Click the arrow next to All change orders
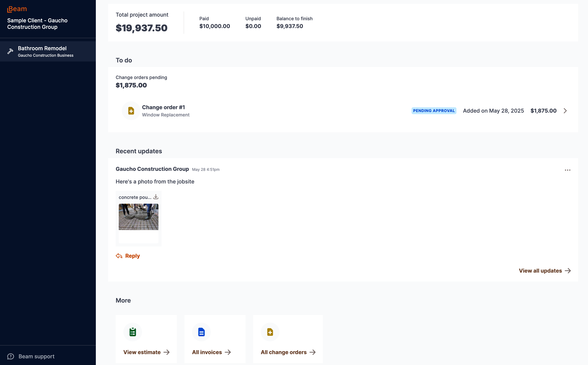Image resolution: width=588 pixels, height=365 pixels. click(313, 352)
